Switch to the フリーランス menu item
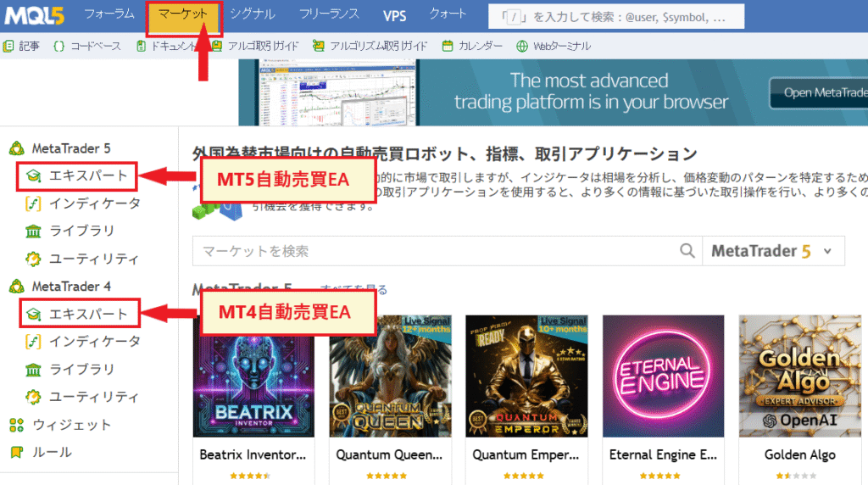 330,14
